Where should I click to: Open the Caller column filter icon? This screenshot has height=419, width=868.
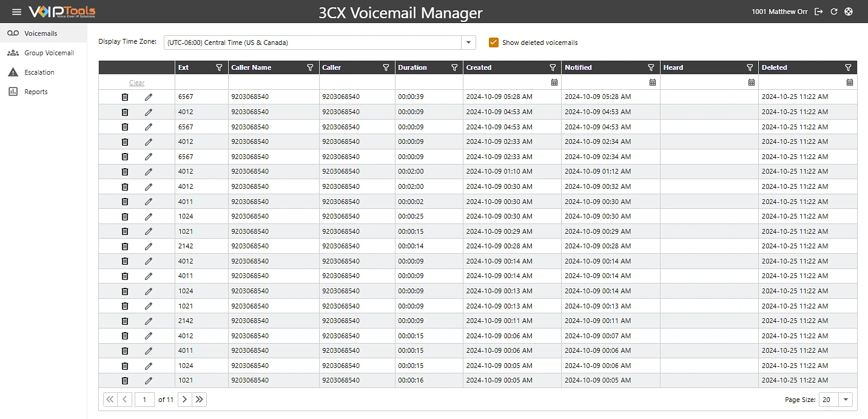coord(386,67)
